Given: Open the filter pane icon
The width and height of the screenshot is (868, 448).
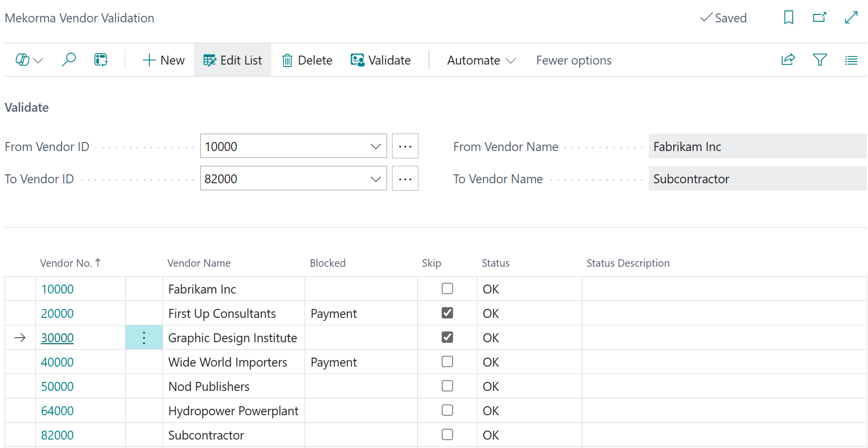Looking at the screenshot, I should tap(820, 60).
